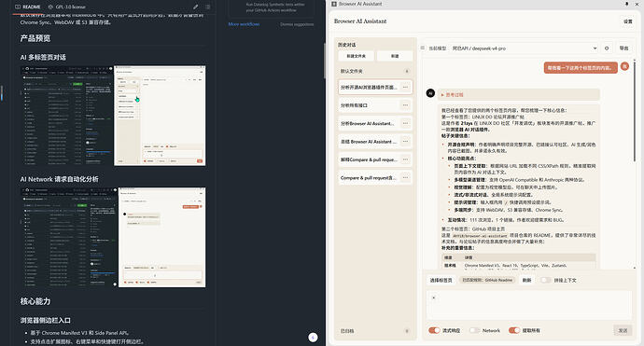The image size is (644, 346).
Task: Open options for Compare & pull request含... conversation
Action: click(x=405, y=177)
